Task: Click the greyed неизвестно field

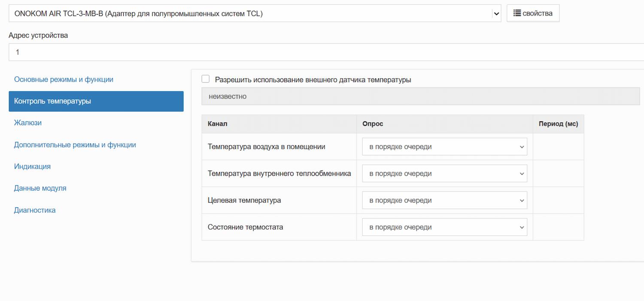Action: (420, 96)
